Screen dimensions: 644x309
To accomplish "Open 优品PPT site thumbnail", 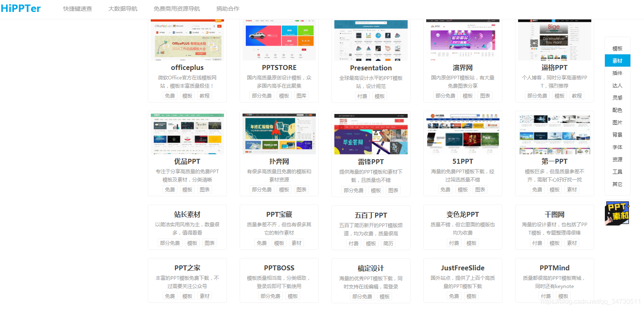I will coord(187,134).
